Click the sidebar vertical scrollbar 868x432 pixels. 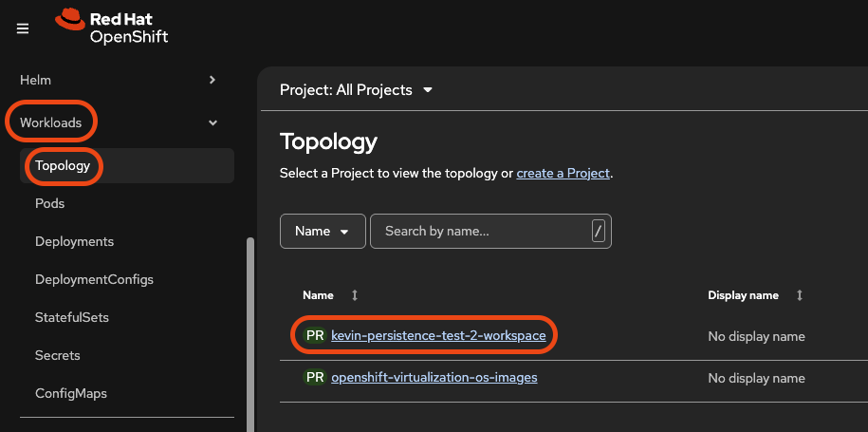point(250,334)
